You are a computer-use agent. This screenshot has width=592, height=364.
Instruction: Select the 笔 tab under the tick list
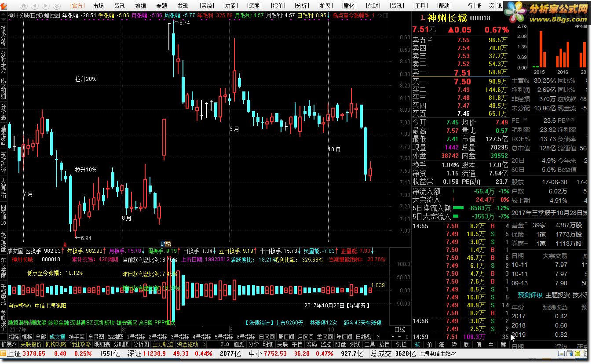417,344
